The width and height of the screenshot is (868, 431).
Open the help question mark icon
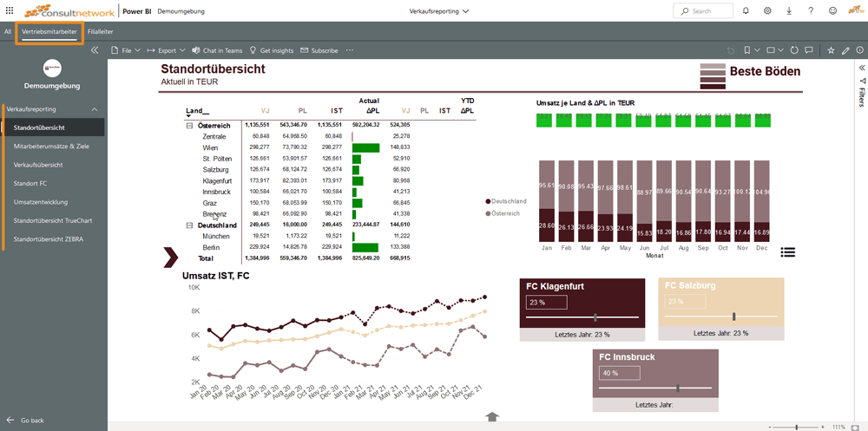tap(811, 11)
